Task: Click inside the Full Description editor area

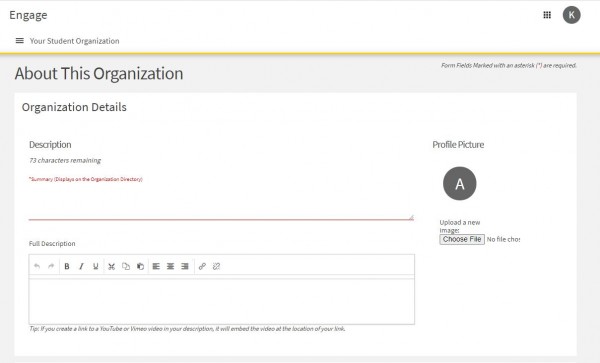Action: tap(222, 301)
